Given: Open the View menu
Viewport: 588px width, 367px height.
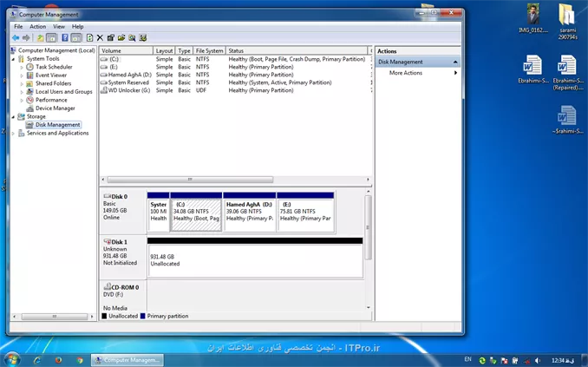Looking at the screenshot, I should click(x=59, y=27).
